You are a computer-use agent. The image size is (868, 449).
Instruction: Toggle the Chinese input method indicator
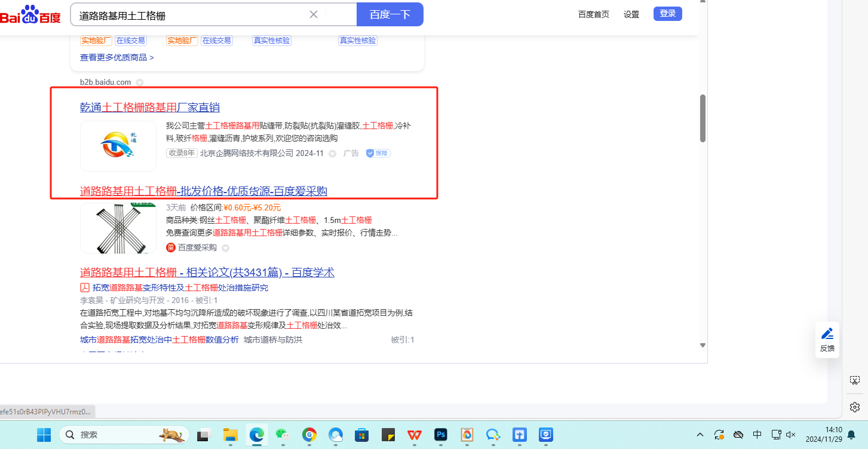(757, 435)
